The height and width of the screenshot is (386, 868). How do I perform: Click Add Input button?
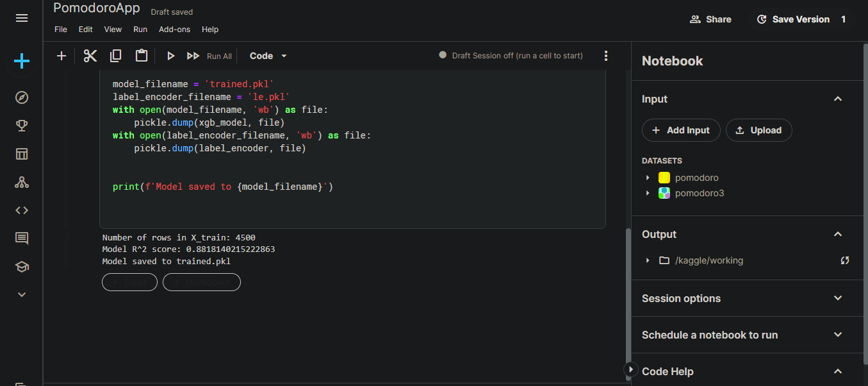click(681, 130)
